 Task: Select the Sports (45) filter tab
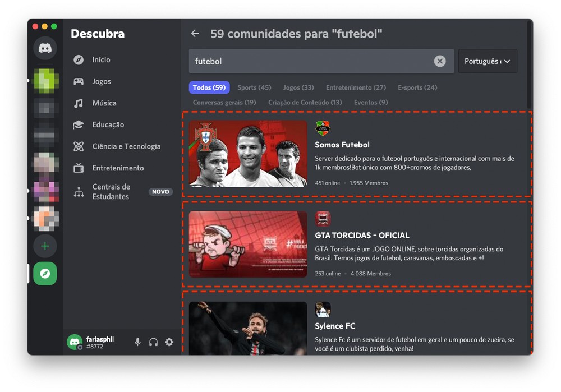click(254, 87)
